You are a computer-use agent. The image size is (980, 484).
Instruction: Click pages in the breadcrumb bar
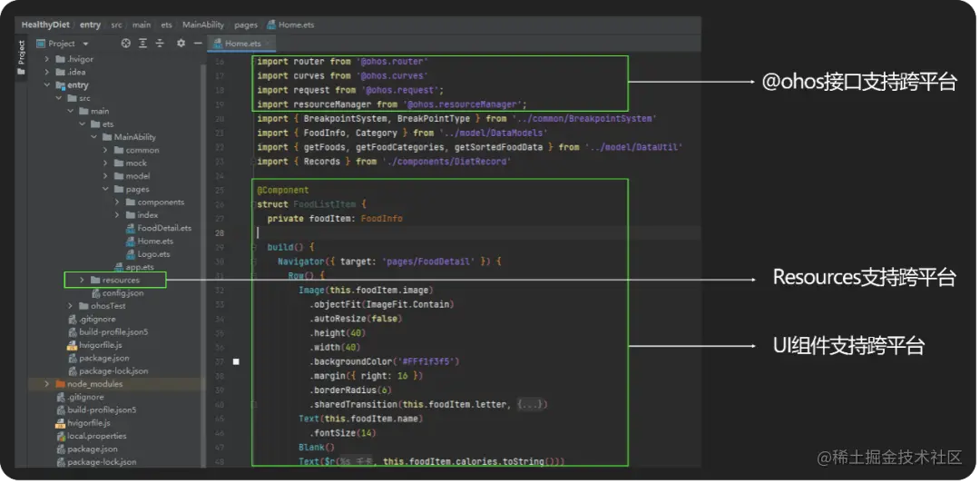coord(246,25)
